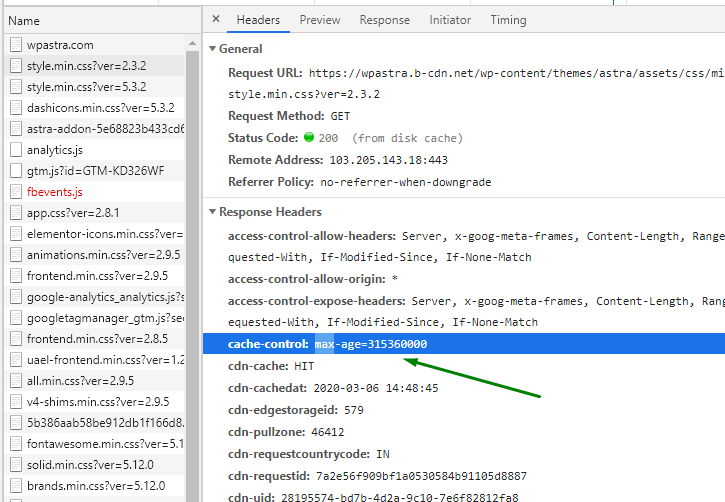Select the analytics.js request
725x502 pixels.
click(x=94, y=150)
